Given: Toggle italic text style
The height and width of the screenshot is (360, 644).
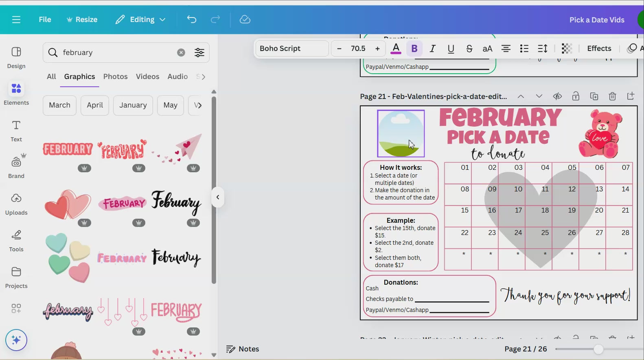Looking at the screenshot, I should click(x=432, y=48).
